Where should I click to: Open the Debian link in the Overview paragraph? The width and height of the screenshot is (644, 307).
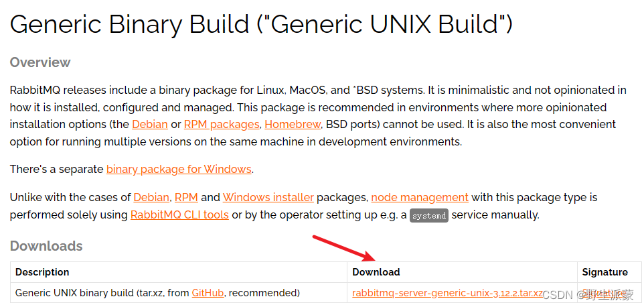[x=150, y=124]
